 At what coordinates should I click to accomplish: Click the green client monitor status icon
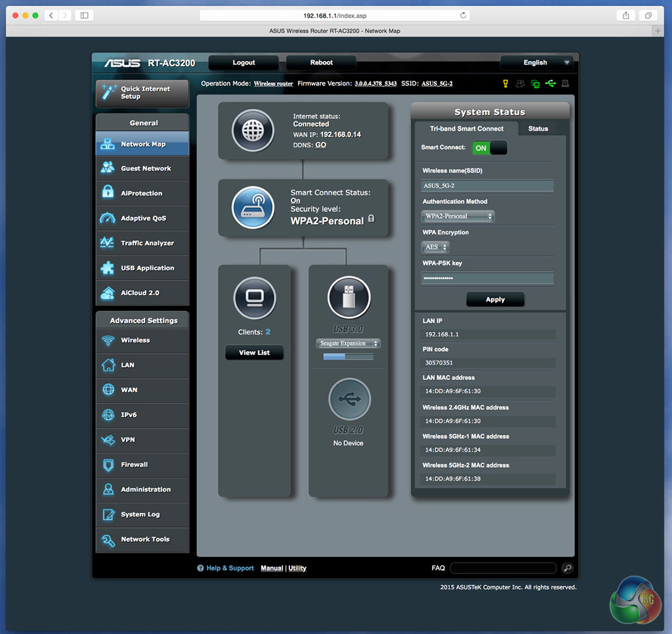535,83
